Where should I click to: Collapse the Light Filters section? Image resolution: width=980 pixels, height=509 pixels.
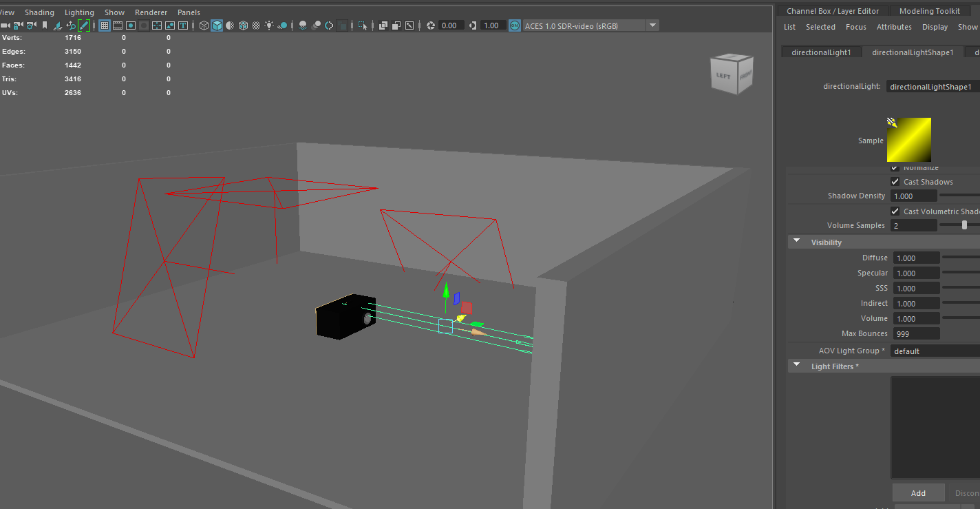tap(797, 366)
